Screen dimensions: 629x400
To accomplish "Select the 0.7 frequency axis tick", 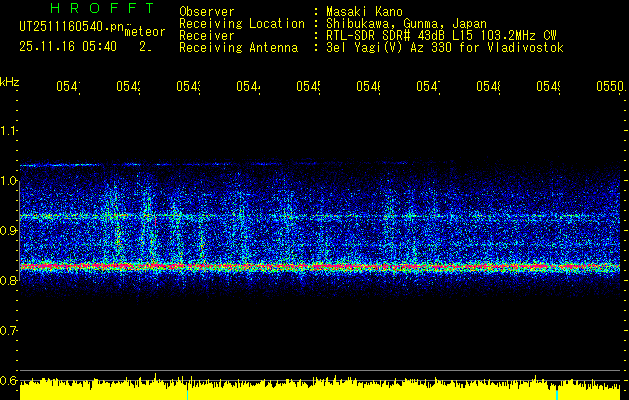I will pos(9,331).
